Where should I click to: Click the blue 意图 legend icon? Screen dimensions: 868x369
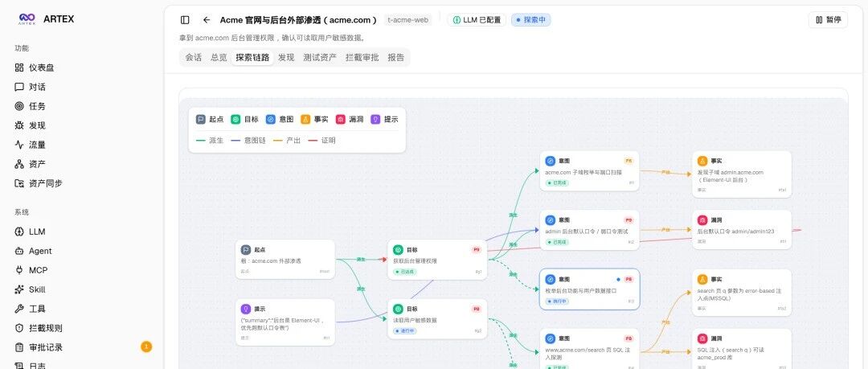tap(271, 119)
